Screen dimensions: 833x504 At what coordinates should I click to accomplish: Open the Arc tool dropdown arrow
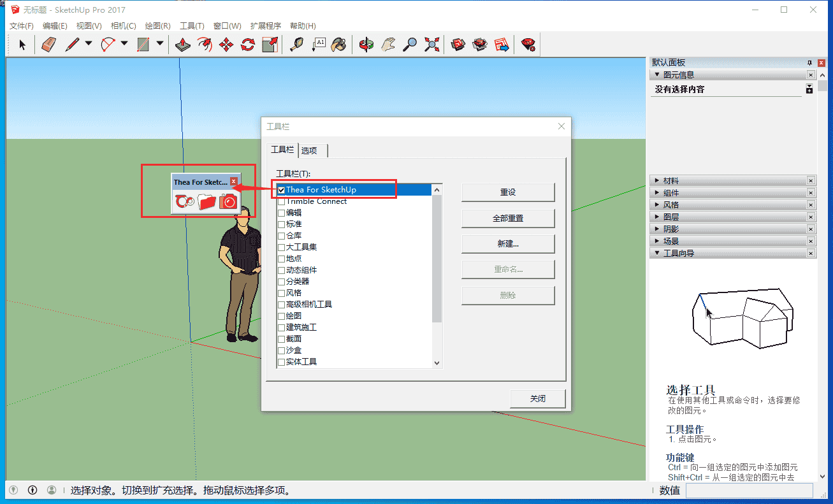tap(124, 45)
